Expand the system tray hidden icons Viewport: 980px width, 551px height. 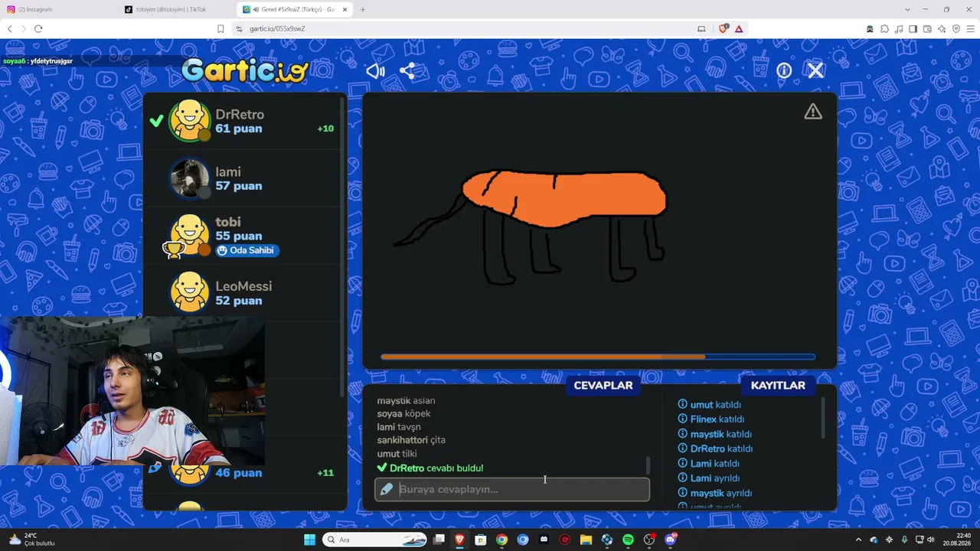(858, 540)
